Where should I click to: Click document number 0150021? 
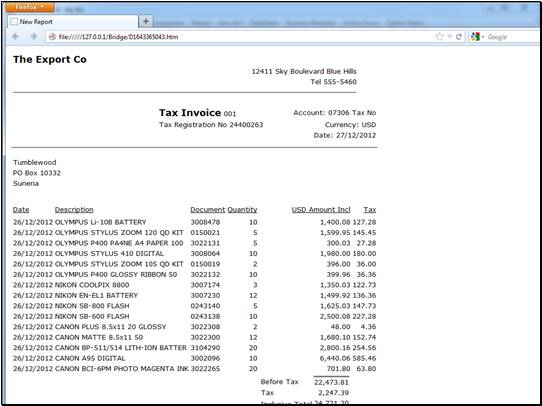205,233
